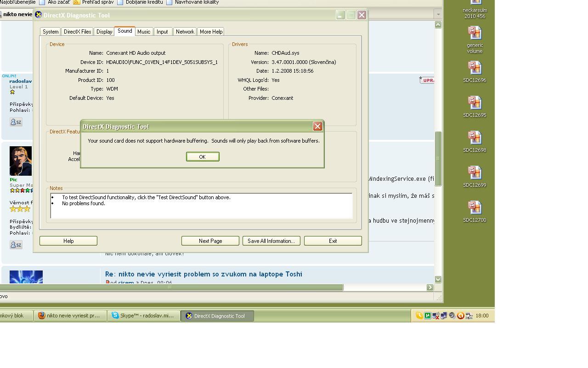Click the network tray icon with red X
Viewport: 588px width, 368px height.
coord(435,316)
